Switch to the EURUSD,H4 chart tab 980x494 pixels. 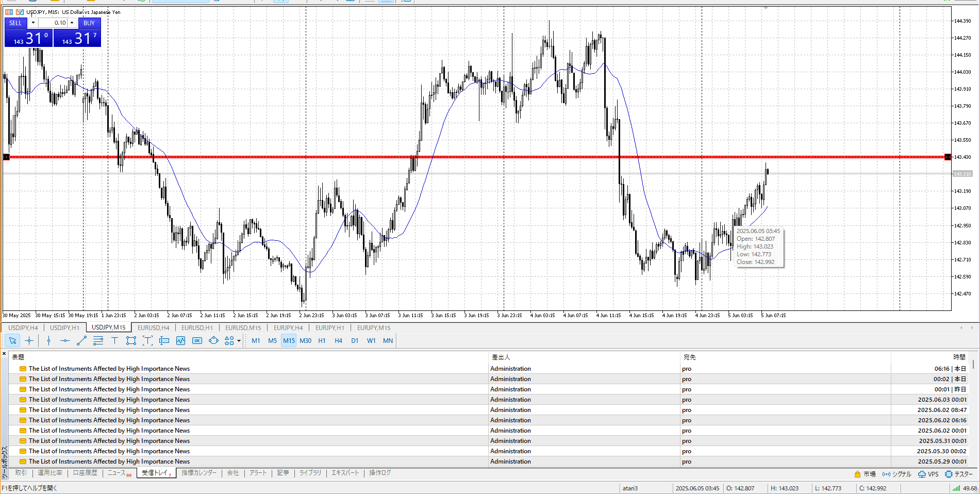(x=153, y=328)
